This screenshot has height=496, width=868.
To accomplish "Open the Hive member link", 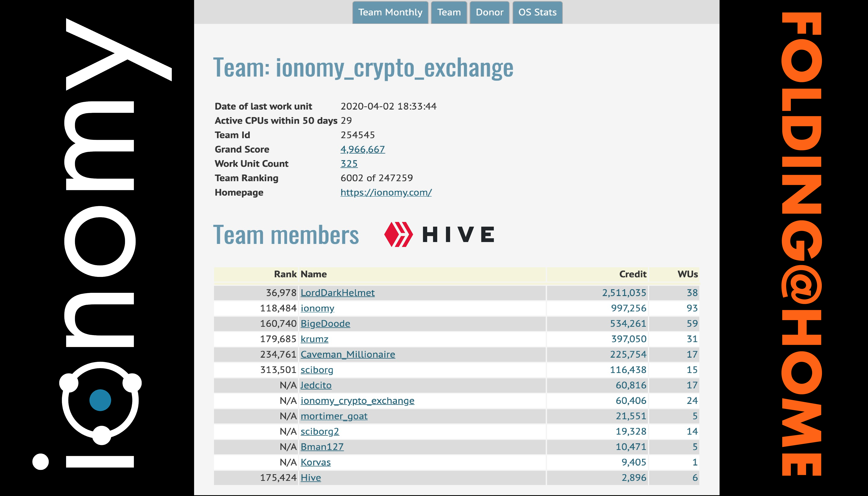I will [x=311, y=478].
